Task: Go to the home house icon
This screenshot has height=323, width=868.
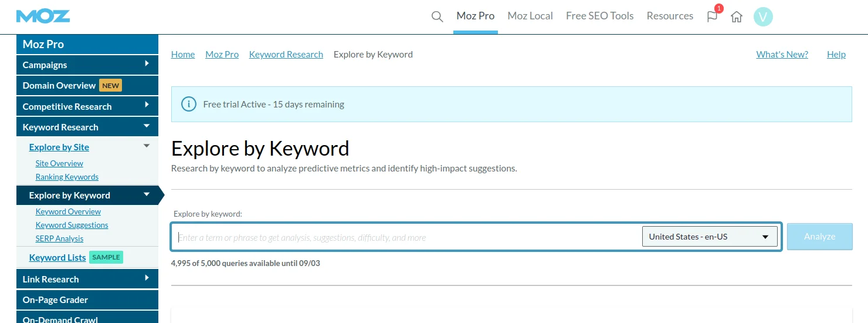Action: click(x=737, y=17)
